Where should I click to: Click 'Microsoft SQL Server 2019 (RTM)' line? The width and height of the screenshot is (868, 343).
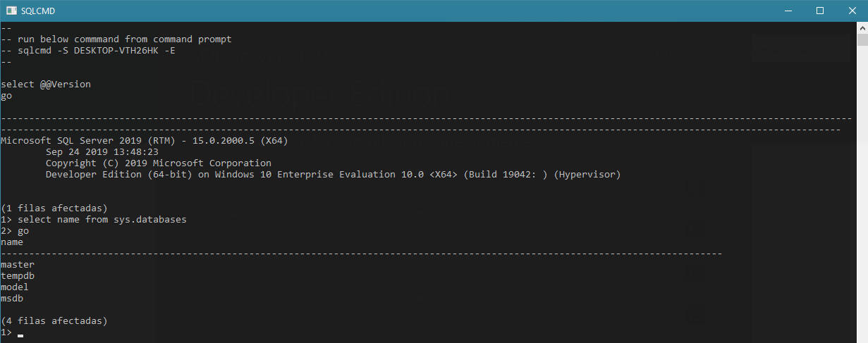coord(144,141)
